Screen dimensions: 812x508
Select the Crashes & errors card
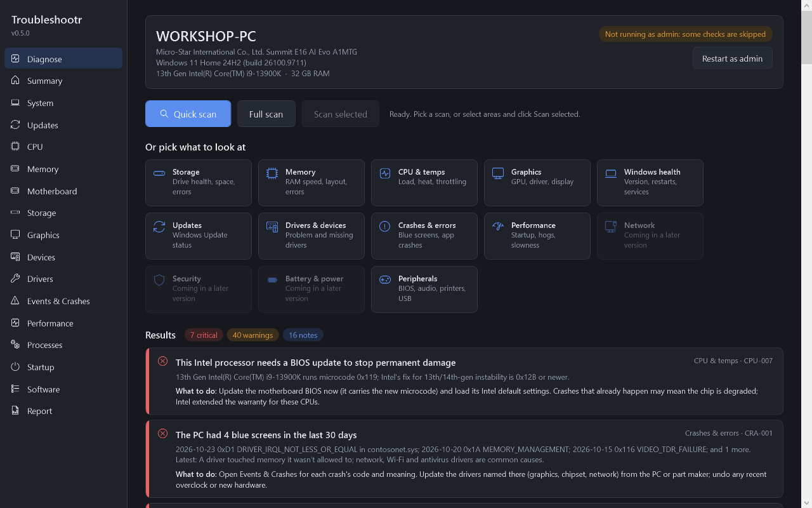[424, 236]
